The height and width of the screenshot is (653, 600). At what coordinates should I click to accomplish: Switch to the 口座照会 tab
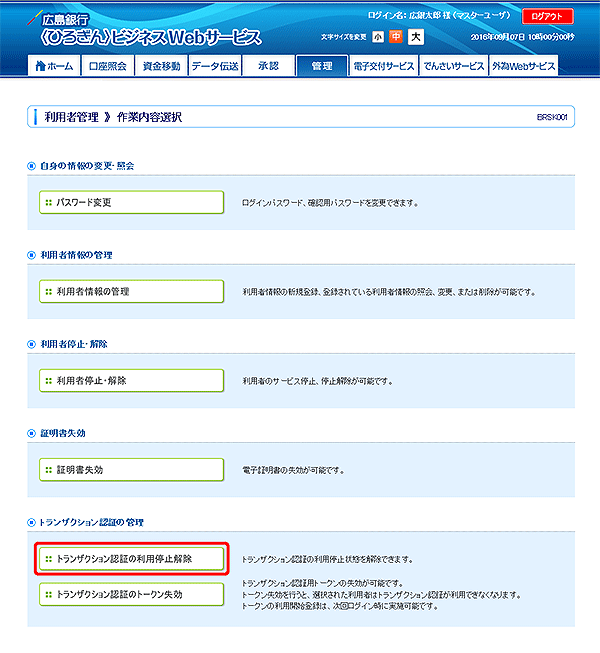click(108, 66)
